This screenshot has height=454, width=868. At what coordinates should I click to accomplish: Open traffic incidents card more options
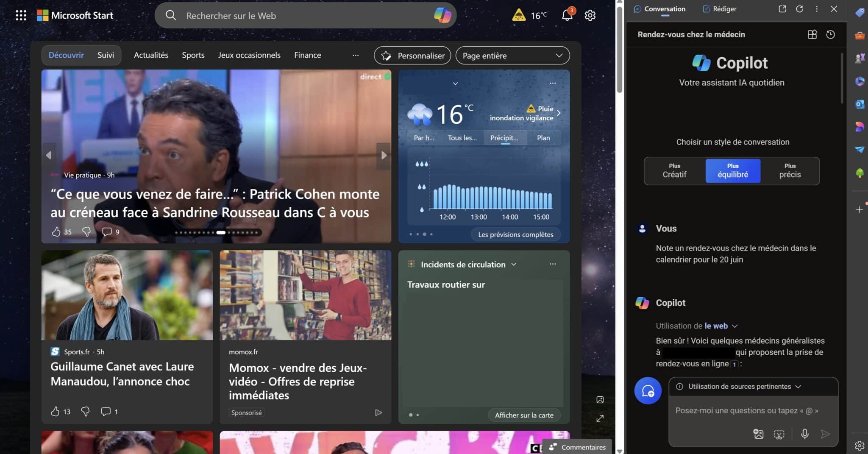coord(553,264)
